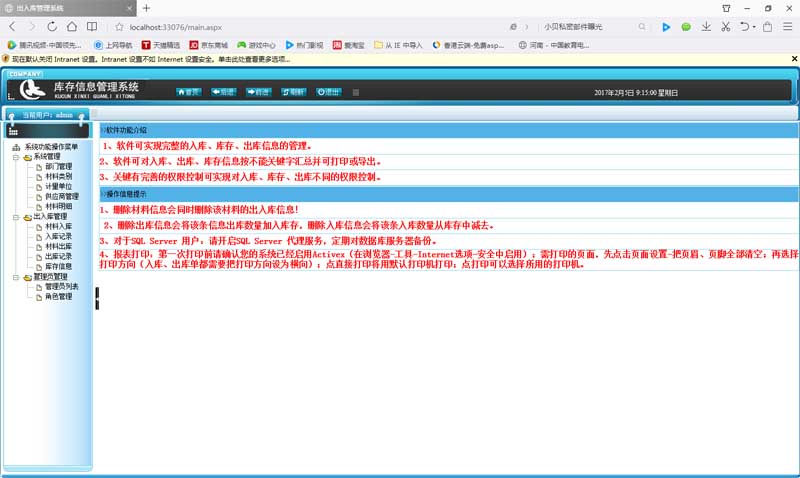Viewport: 800px width, 478px height.
Task: Click the 系统管理 folder icon
Action: [x=28, y=158]
